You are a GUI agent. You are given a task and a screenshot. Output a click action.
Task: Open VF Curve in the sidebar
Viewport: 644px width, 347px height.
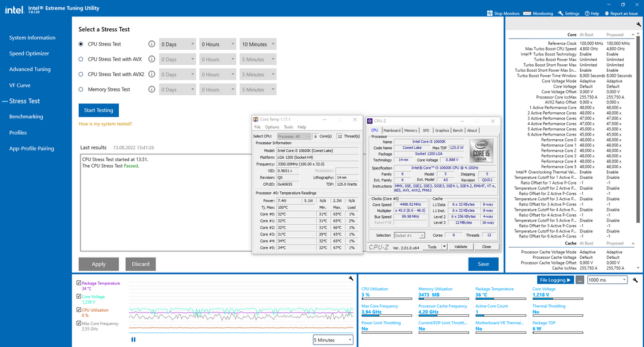(19, 85)
